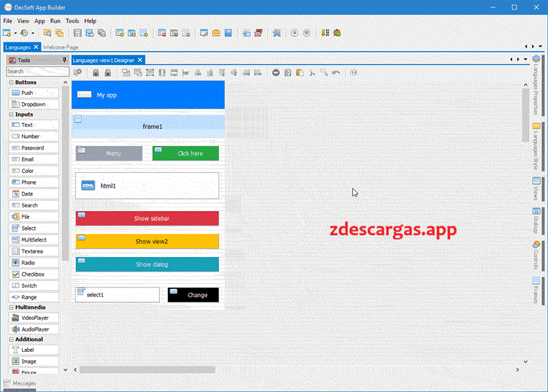Open the App menu
This screenshot has width=548, height=392.
pos(39,21)
